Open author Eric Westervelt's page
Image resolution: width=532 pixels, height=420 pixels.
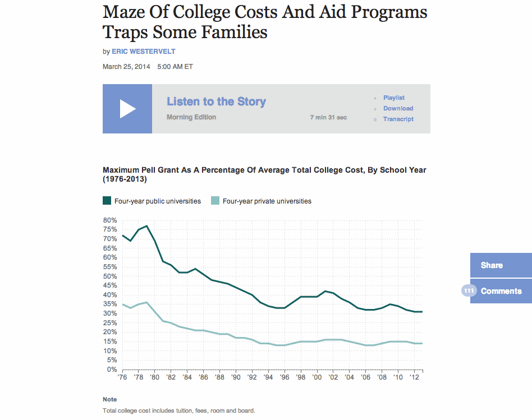[144, 52]
